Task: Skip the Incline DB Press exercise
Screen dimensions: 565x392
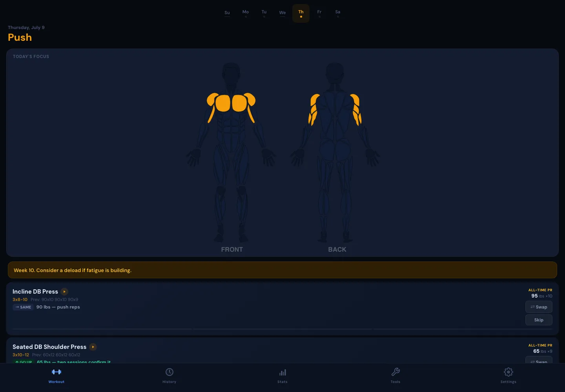Action: tap(539, 320)
